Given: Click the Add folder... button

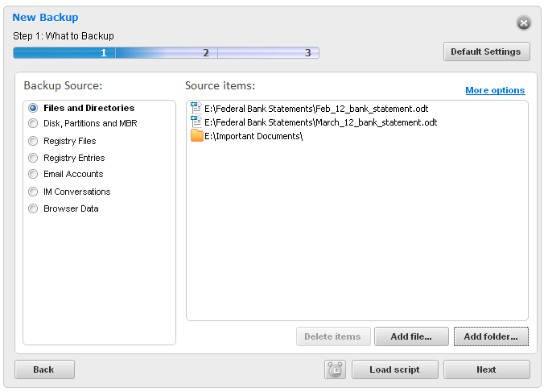Looking at the screenshot, I should 491,336.
